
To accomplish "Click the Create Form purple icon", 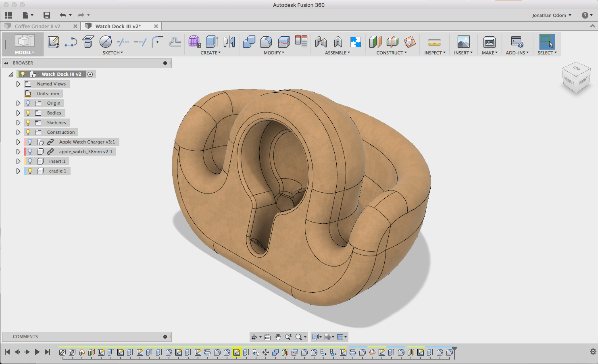I will point(194,42).
